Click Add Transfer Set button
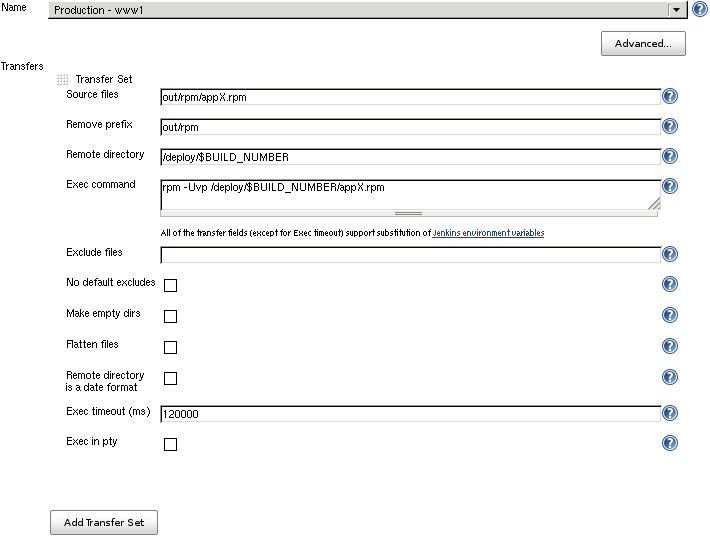Image resolution: width=710 pixels, height=537 pixels. point(104,523)
